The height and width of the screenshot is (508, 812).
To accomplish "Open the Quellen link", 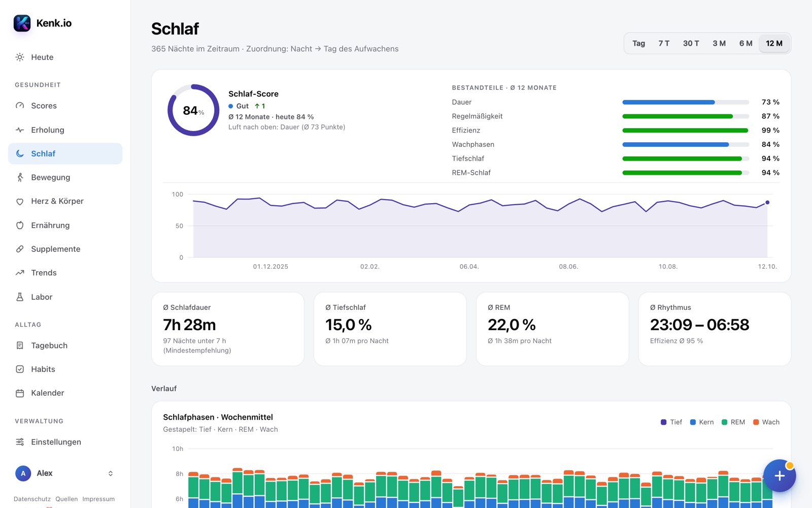I will pos(66,499).
